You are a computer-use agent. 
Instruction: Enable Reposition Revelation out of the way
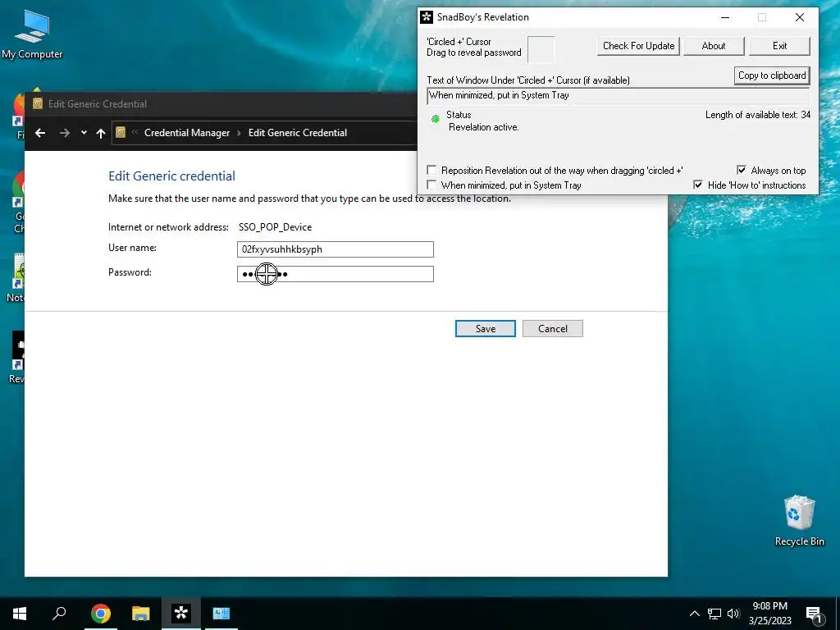(x=431, y=171)
